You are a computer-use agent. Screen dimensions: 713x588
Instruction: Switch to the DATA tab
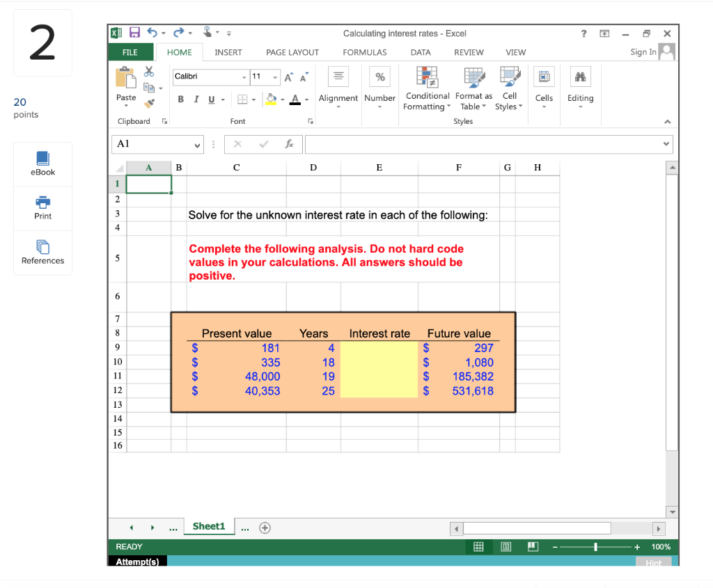pyautogui.click(x=420, y=52)
